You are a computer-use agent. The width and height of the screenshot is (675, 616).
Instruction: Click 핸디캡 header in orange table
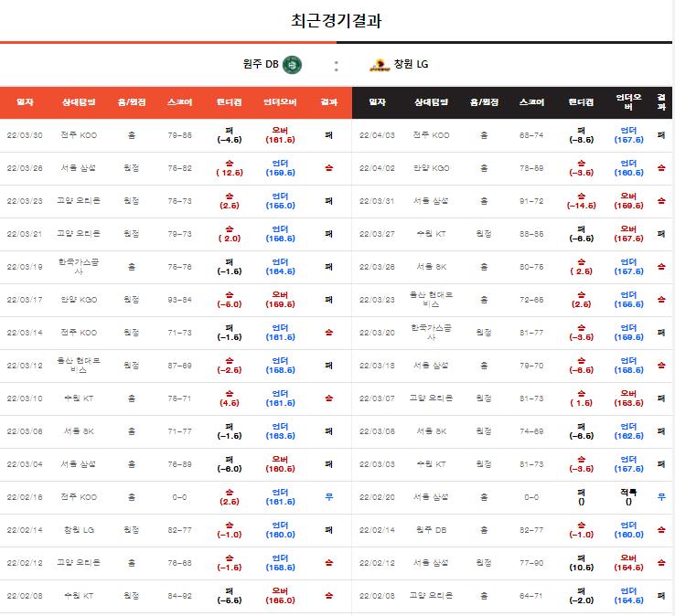coord(229,102)
